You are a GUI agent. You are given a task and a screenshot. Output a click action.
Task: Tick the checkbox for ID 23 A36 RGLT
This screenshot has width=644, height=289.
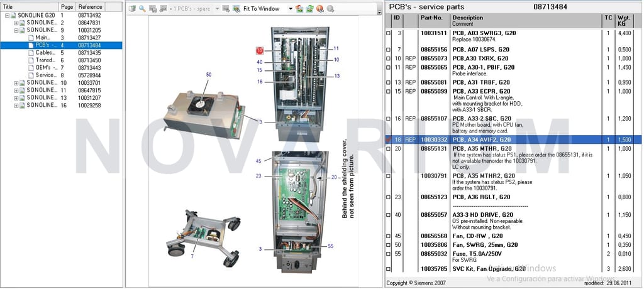pos(389,197)
